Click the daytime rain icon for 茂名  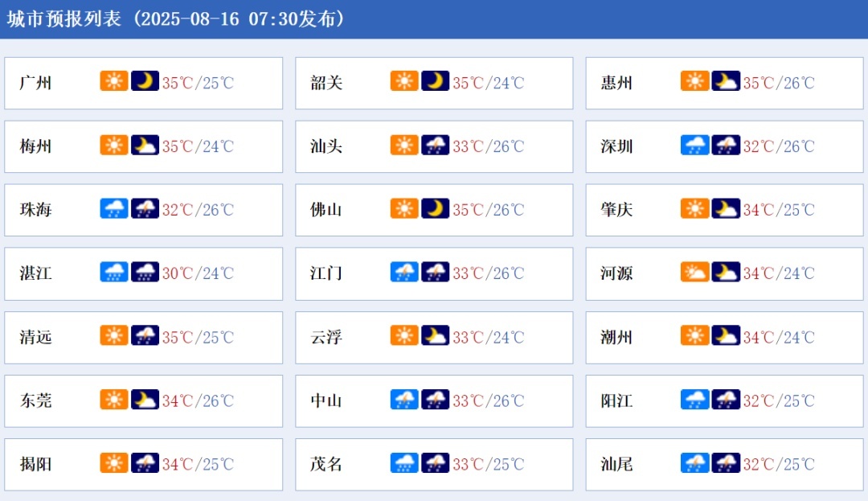(404, 462)
